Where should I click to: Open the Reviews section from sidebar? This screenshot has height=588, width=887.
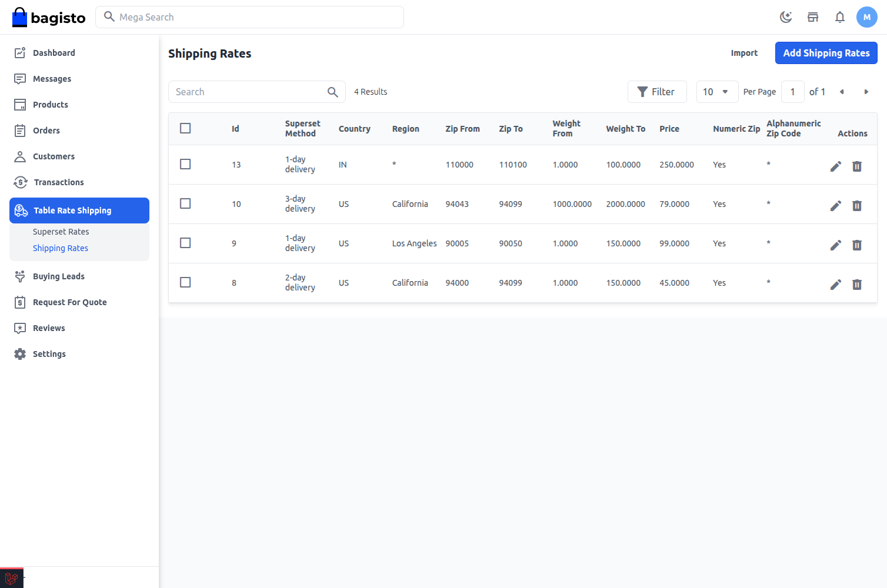click(49, 328)
